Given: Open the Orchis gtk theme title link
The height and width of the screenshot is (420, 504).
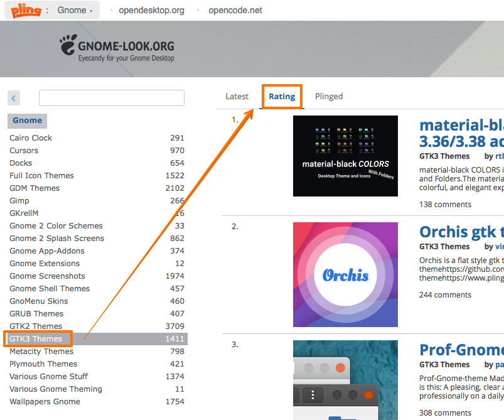Looking at the screenshot, I should coord(461,232).
